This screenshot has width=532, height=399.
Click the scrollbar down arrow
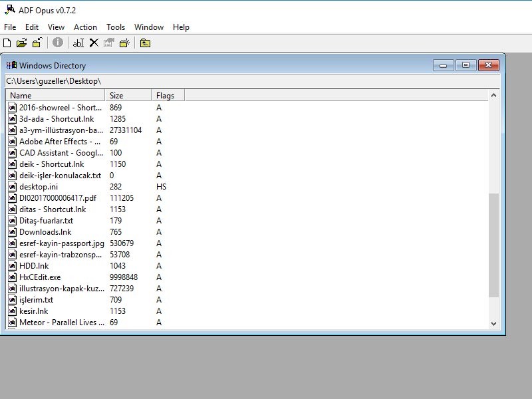coord(493,324)
